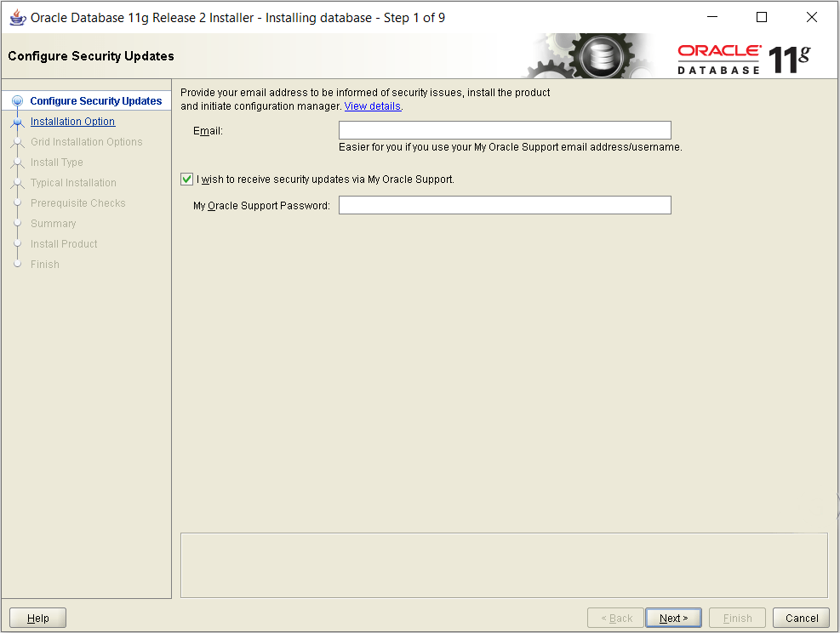Click the Cancel button
The height and width of the screenshot is (633, 840).
pos(802,618)
